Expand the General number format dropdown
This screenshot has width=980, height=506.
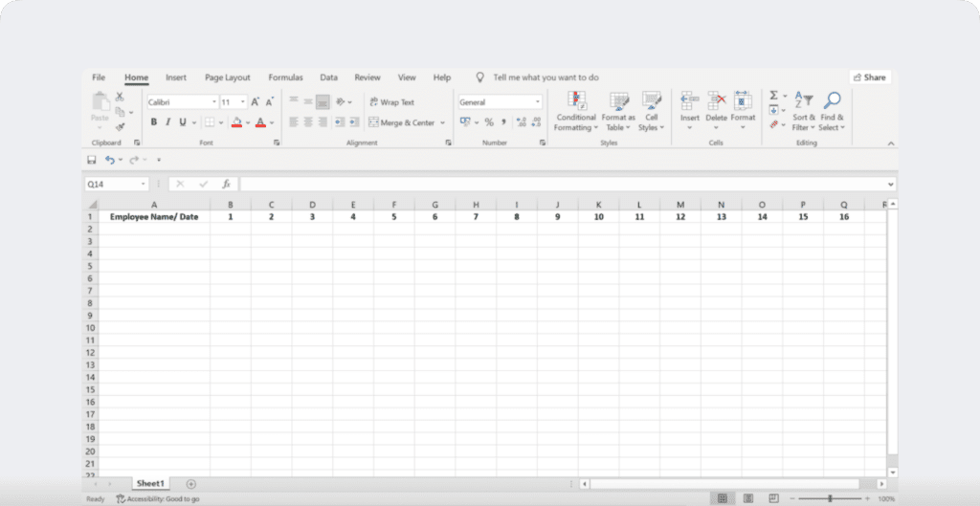537,102
